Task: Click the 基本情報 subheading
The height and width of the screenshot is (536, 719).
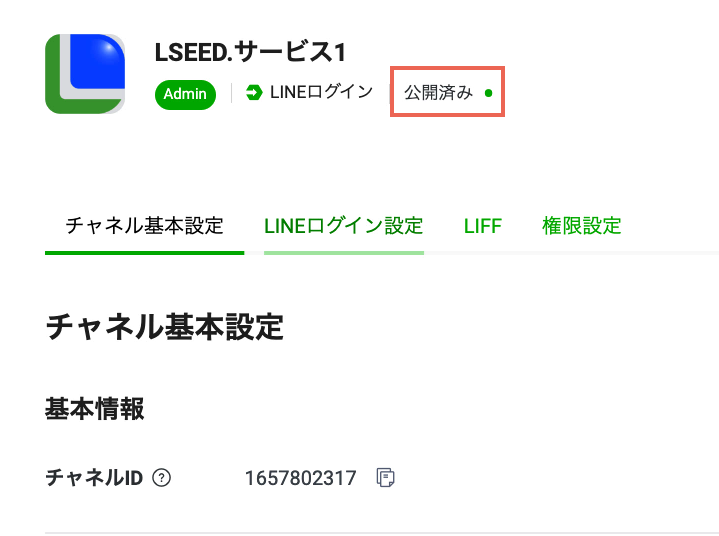Action: point(94,408)
